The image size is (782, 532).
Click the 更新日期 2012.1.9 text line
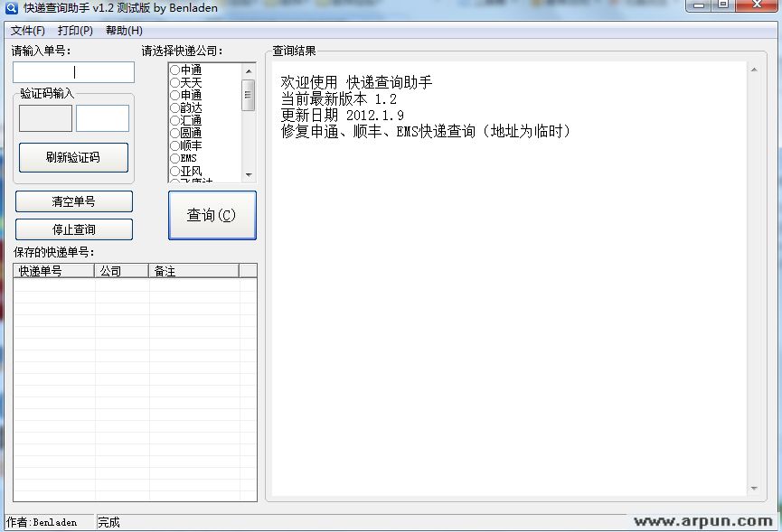point(342,115)
